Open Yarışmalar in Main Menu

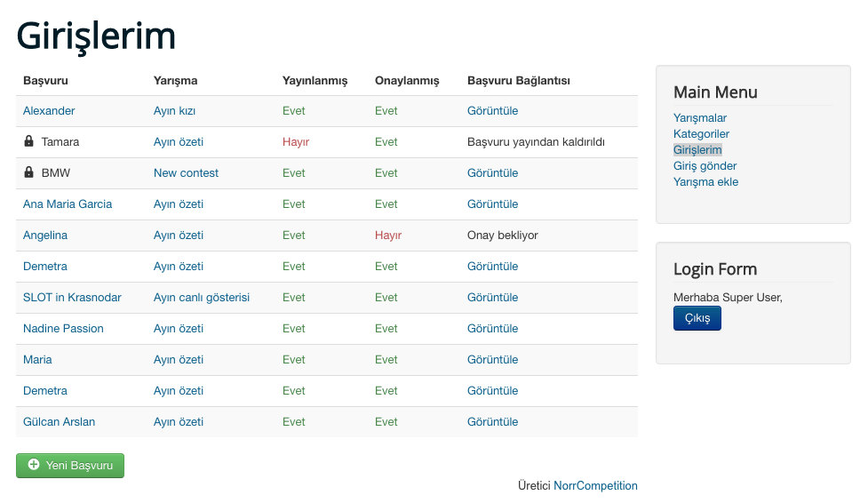(700, 118)
